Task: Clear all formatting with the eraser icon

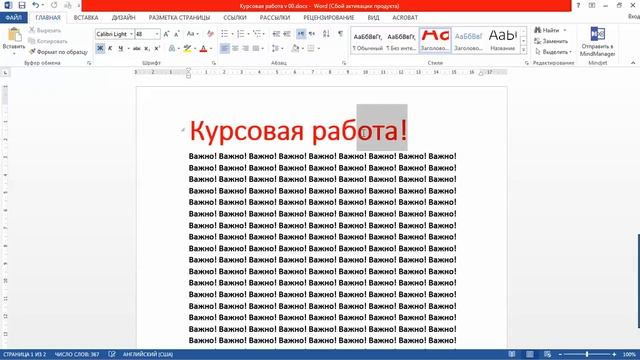Action: pyautogui.click(x=210, y=34)
